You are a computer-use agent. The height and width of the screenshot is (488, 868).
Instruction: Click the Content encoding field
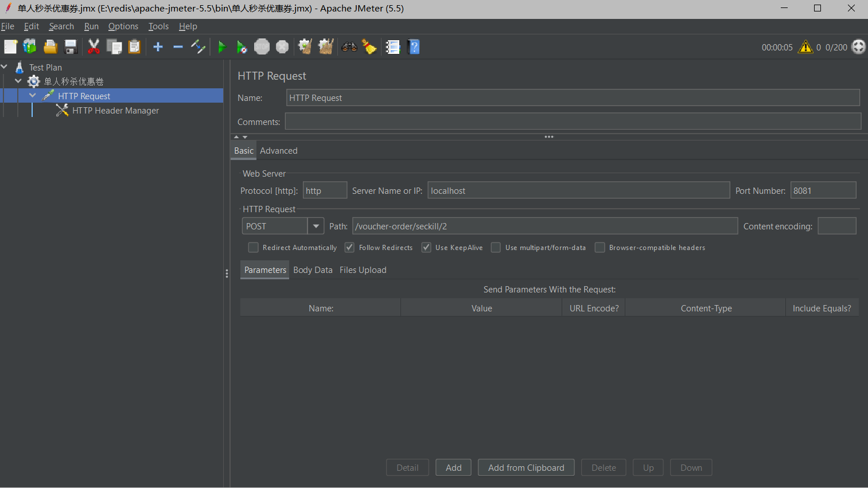(x=837, y=226)
